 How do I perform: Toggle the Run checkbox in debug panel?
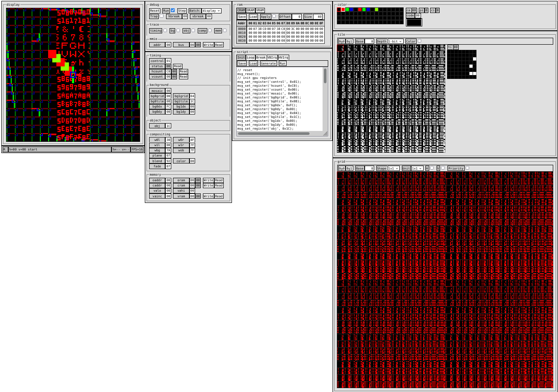(173, 10)
